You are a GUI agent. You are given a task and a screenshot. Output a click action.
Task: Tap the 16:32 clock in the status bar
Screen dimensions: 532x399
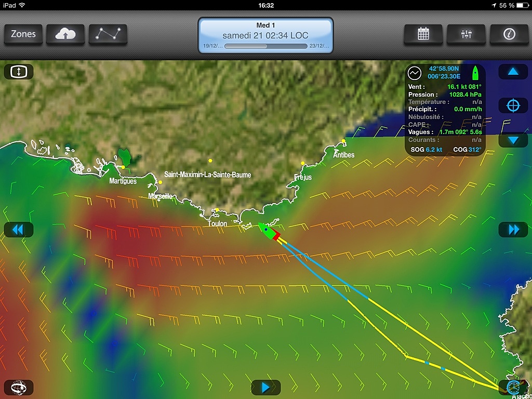click(265, 5)
